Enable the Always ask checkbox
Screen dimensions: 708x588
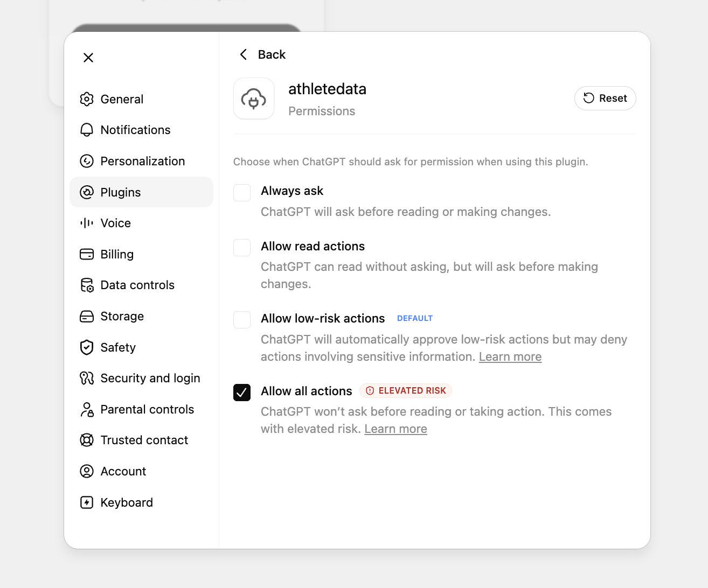pyautogui.click(x=242, y=193)
